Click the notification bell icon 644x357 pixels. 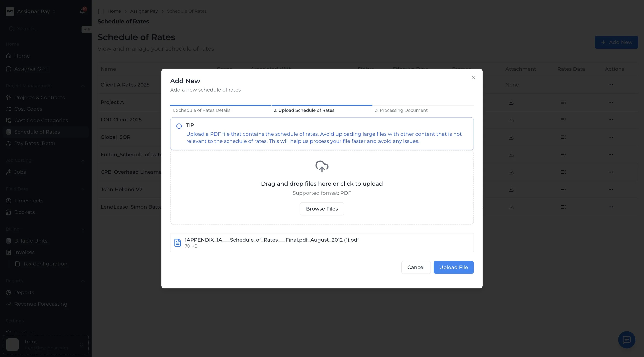pos(82,11)
